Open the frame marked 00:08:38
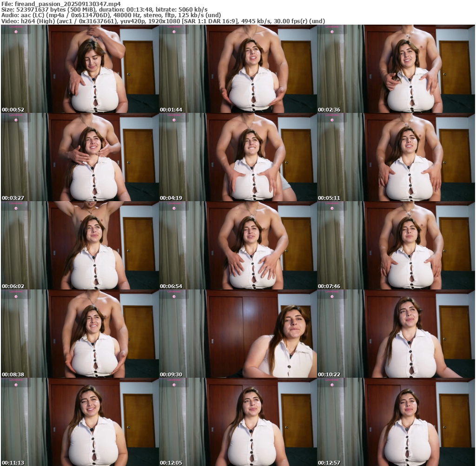 coord(79,334)
